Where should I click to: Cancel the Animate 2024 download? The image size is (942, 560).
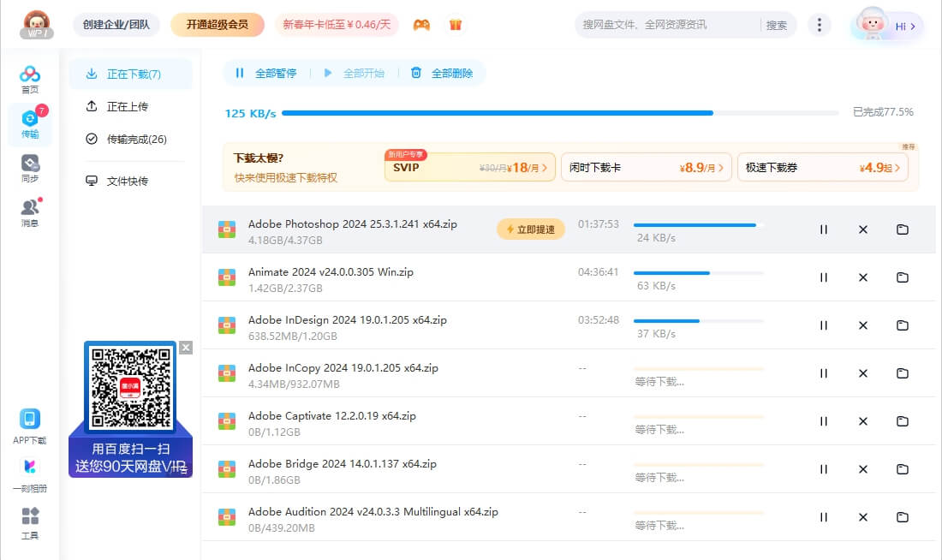point(862,277)
